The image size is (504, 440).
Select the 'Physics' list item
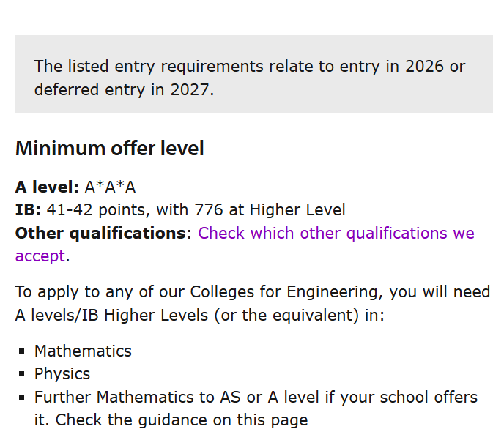(62, 374)
